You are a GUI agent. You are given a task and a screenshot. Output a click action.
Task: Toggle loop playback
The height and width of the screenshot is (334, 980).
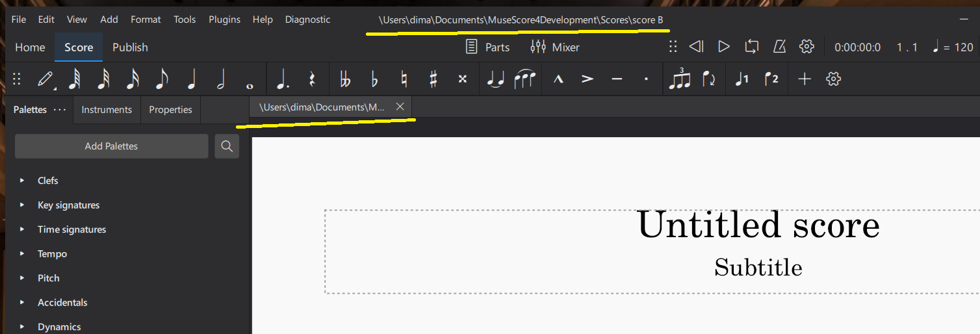point(751,47)
